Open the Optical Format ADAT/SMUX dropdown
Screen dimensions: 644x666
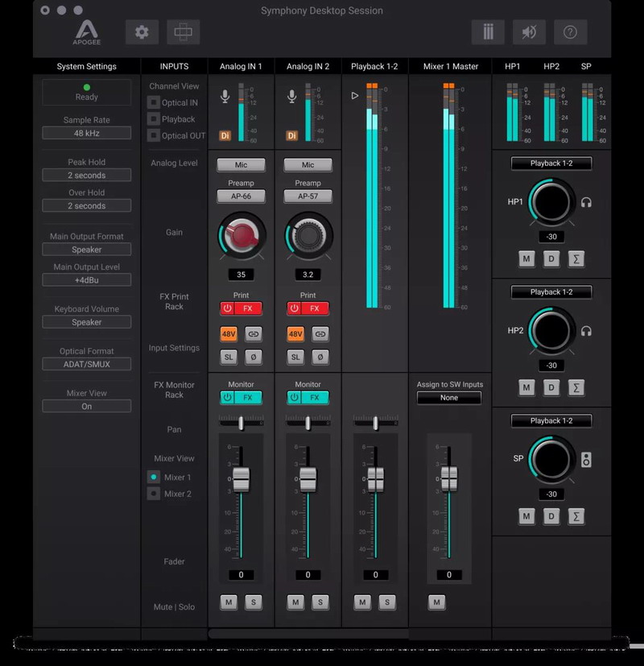(x=87, y=364)
